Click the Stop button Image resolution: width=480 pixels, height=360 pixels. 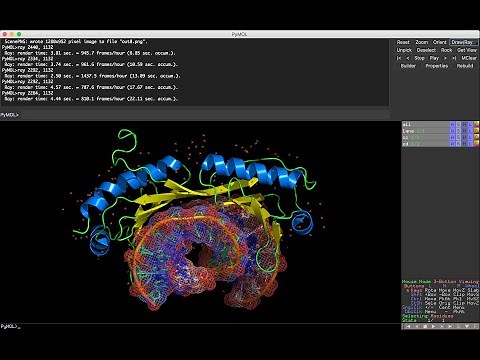click(x=419, y=58)
